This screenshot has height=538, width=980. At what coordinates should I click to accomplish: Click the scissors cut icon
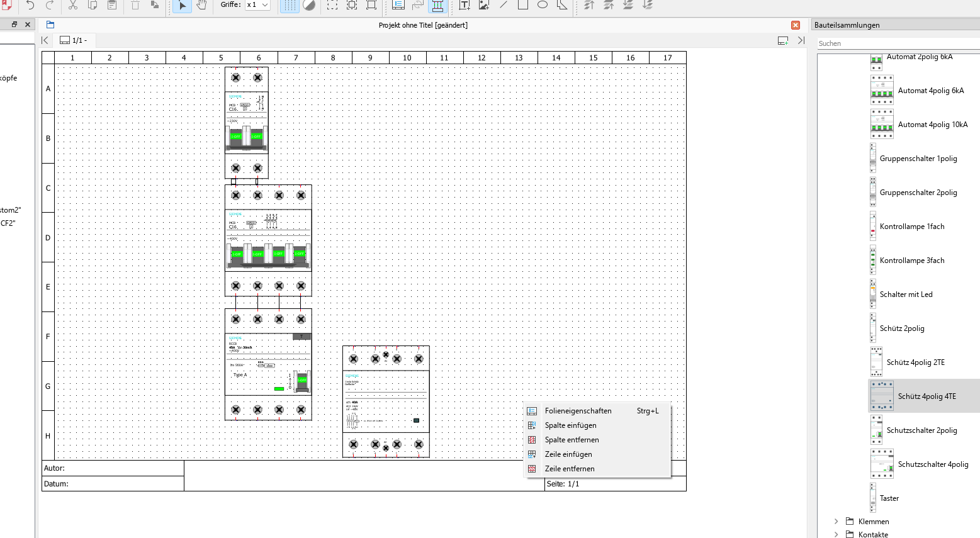click(73, 6)
